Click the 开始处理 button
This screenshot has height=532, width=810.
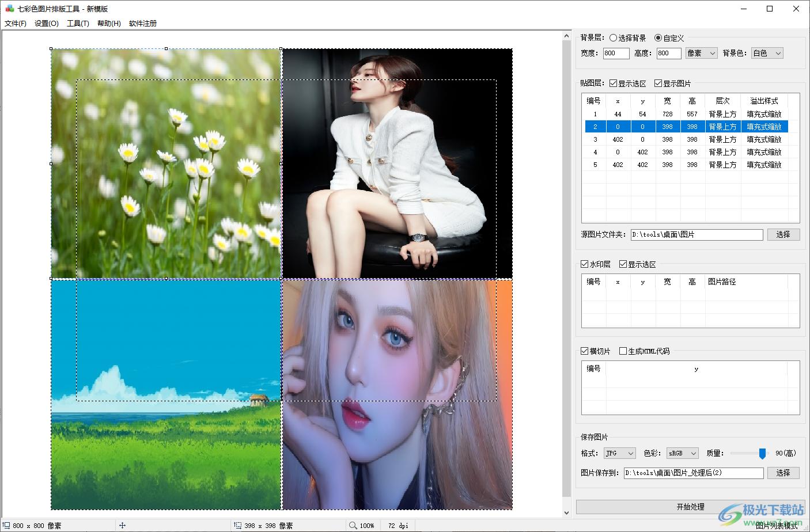pyautogui.click(x=690, y=507)
